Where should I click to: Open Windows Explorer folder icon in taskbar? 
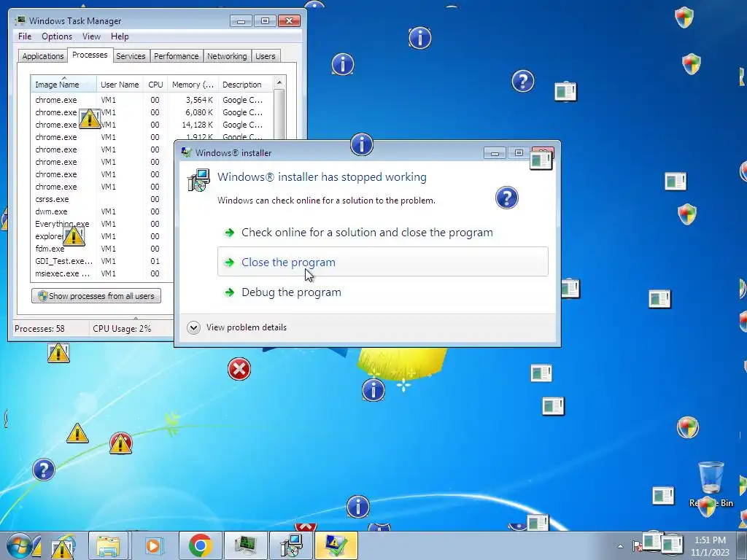point(108,545)
